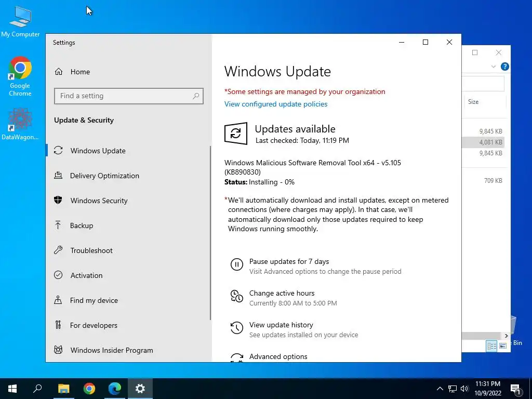Click View update history option
532x399 pixels.
[281, 325]
